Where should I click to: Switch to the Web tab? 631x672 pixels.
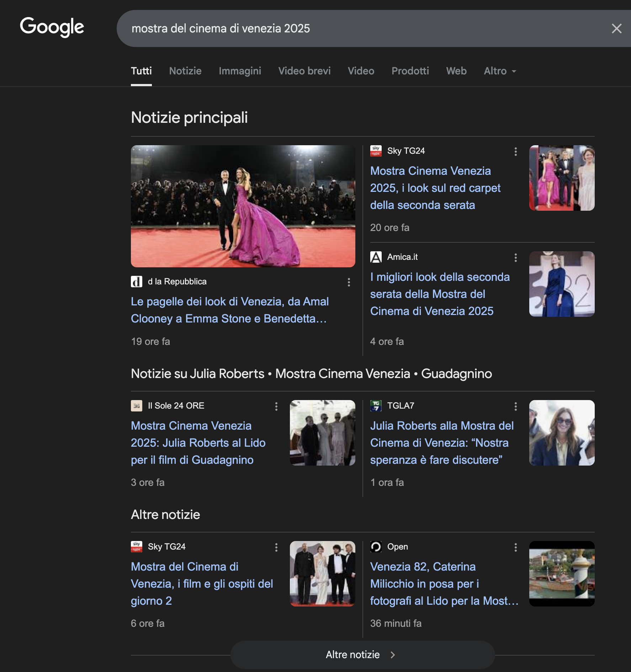point(456,71)
